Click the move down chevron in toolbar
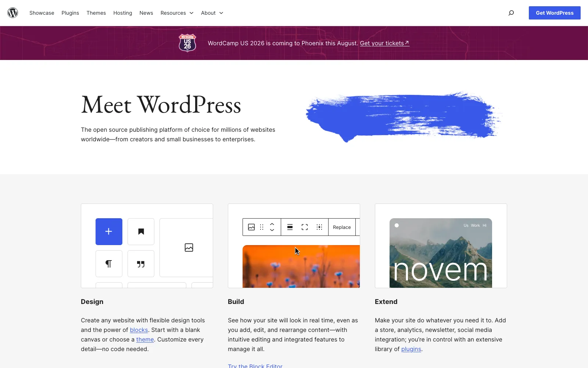Viewport: 588px width, 368px height. pos(272,230)
